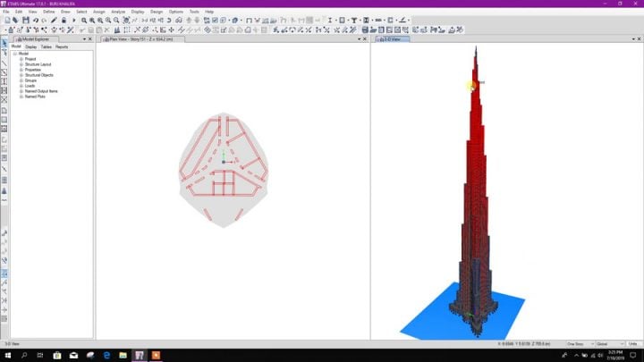Open the Edit menu

pos(19,12)
